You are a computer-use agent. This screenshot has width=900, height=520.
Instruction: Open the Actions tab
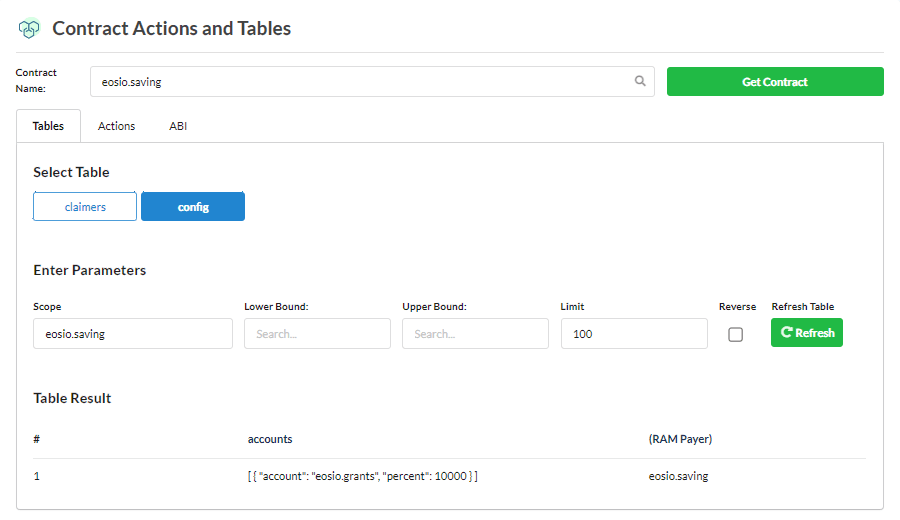(x=116, y=126)
